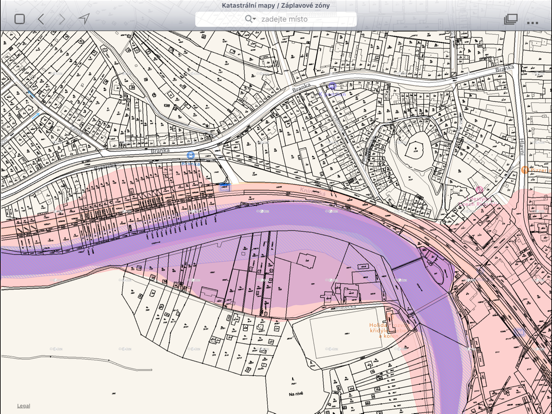Select the upper bus stop icon near Branická

(x=332, y=86)
